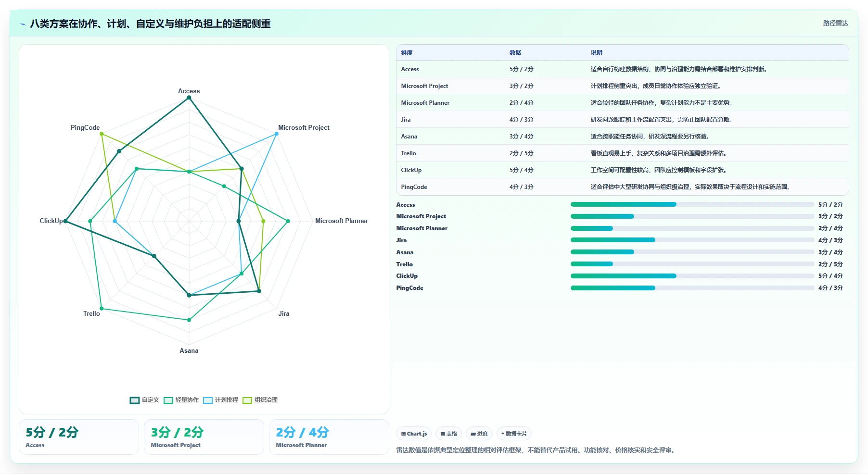Toggle the 轻量协作 legend series
The width and height of the screenshot is (868, 474).
[x=181, y=400]
